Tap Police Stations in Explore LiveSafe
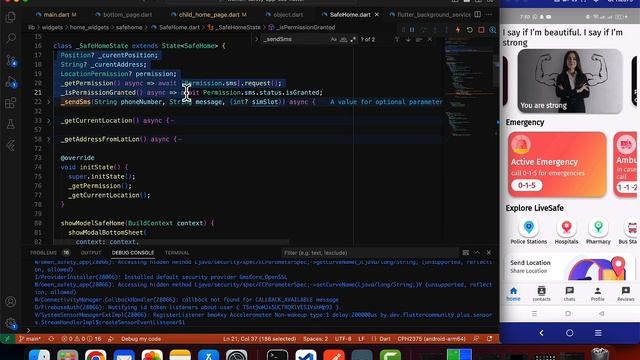 tap(529, 232)
